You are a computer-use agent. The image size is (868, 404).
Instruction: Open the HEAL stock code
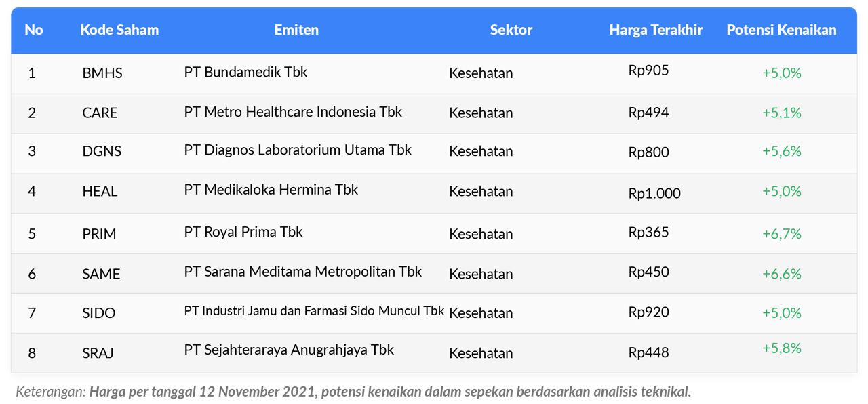pos(100,192)
